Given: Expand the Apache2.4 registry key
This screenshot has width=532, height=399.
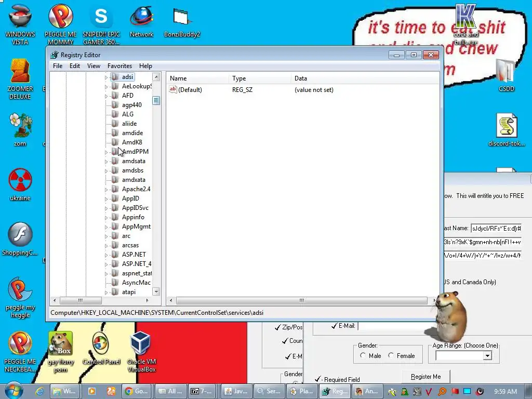Looking at the screenshot, I should 106,190.
